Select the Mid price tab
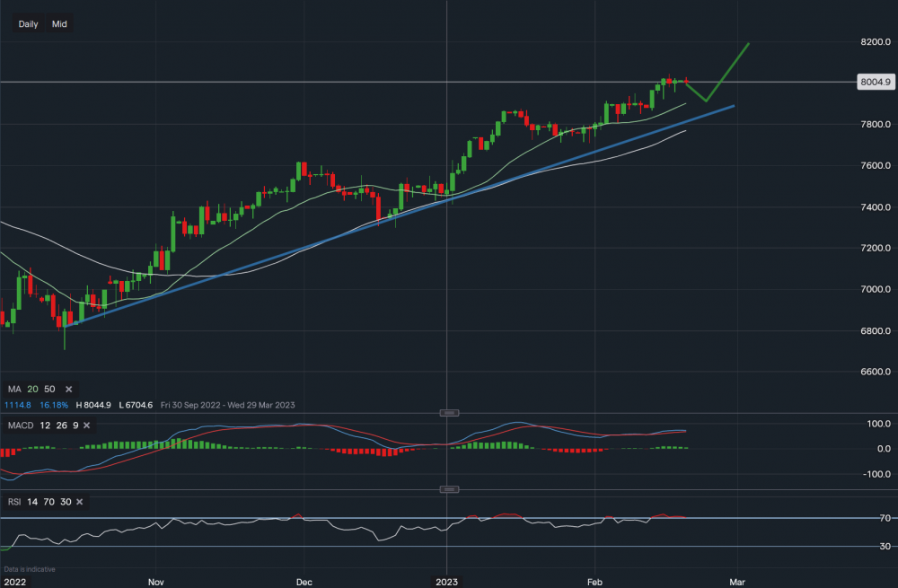Screen dimensions: 898x588 click(x=58, y=24)
